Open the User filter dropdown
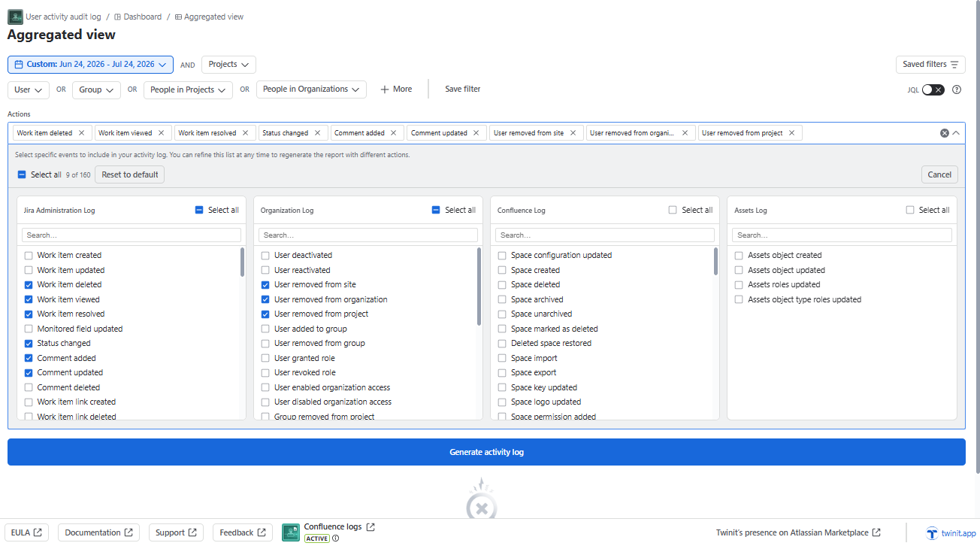The width and height of the screenshot is (980, 546). coord(29,90)
